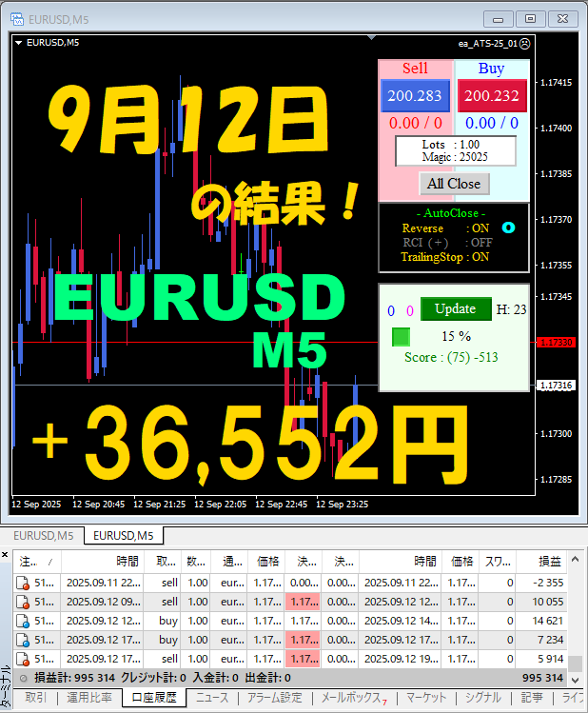Click the green Update button
Image resolution: width=588 pixels, height=713 pixels.
(x=456, y=308)
